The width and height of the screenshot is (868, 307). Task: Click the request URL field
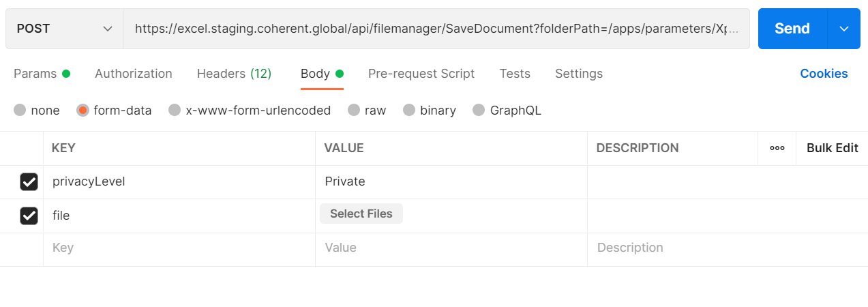[x=436, y=29]
